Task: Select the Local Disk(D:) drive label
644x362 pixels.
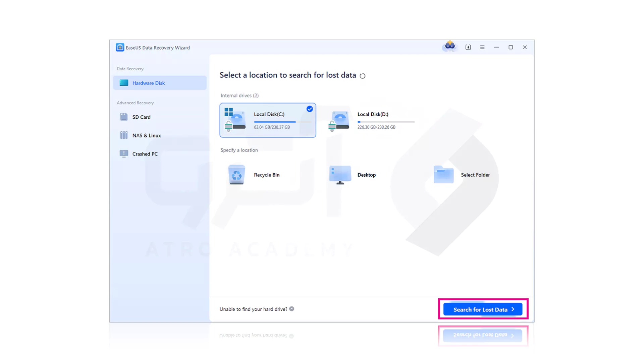Action: pyautogui.click(x=373, y=114)
